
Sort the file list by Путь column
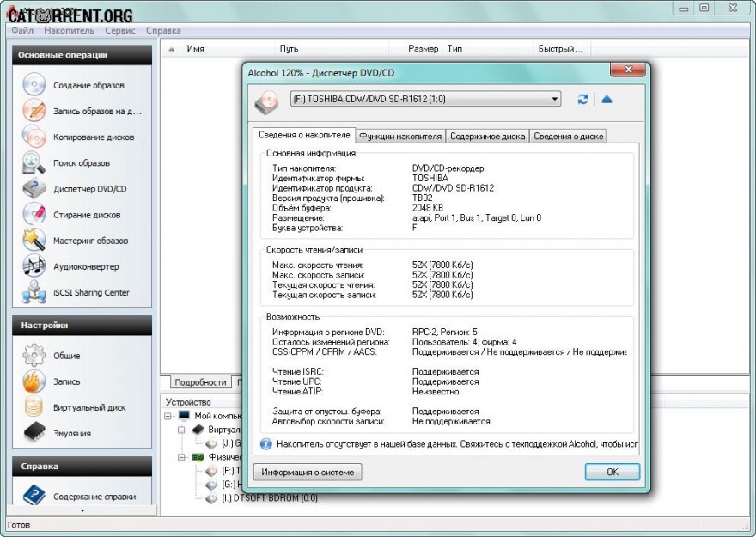[332, 49]
